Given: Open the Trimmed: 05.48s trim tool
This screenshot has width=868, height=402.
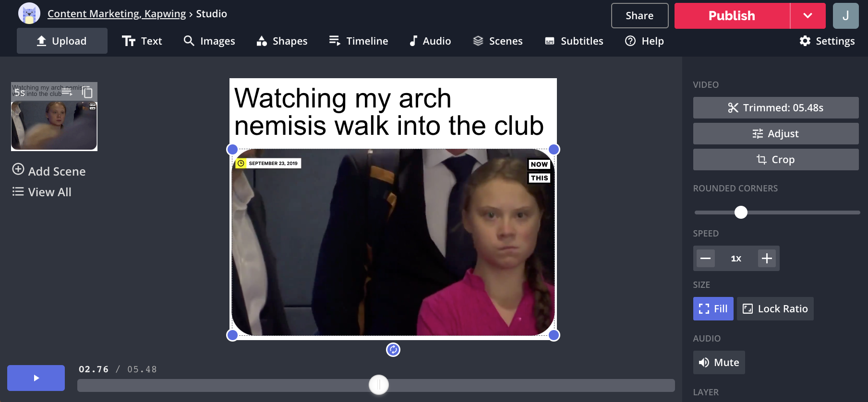Looking at the screenshot, I should click(x=775, y=108).
